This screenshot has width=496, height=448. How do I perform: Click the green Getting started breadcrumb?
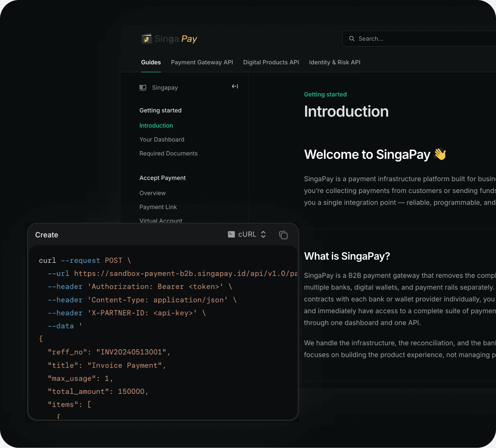click(x=325, y=94)
